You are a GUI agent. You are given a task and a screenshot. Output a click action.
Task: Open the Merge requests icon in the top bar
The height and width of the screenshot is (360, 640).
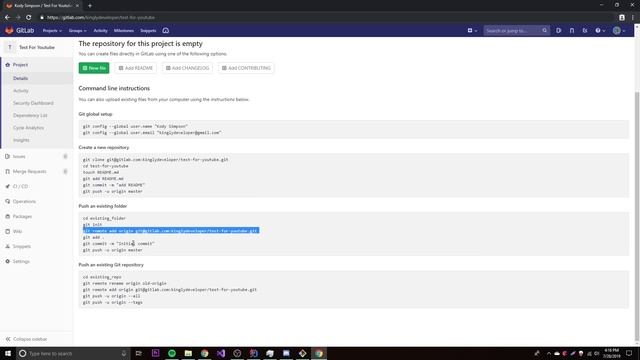[x=572, y=31]
